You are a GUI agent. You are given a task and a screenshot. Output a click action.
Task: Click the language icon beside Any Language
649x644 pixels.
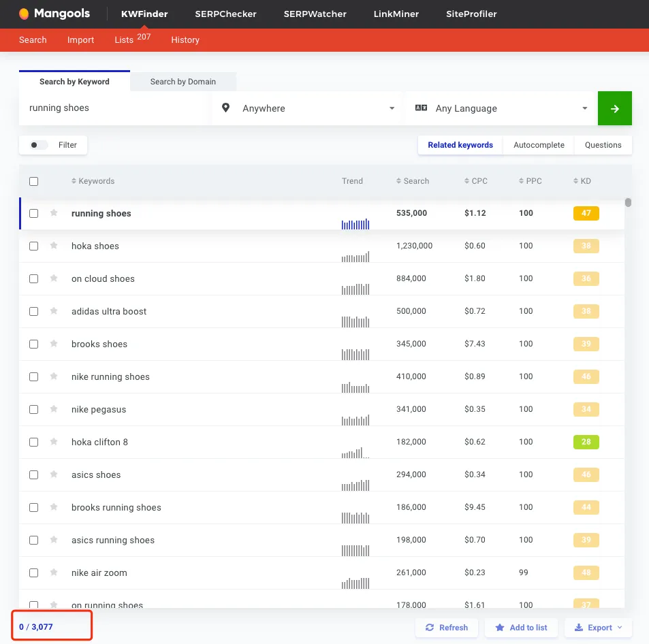pyautogui.click(x=421, y=108)
